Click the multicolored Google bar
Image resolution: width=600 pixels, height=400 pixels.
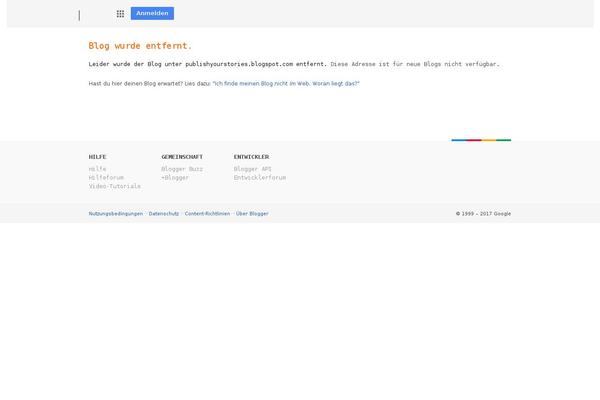[x=480, y=140]
